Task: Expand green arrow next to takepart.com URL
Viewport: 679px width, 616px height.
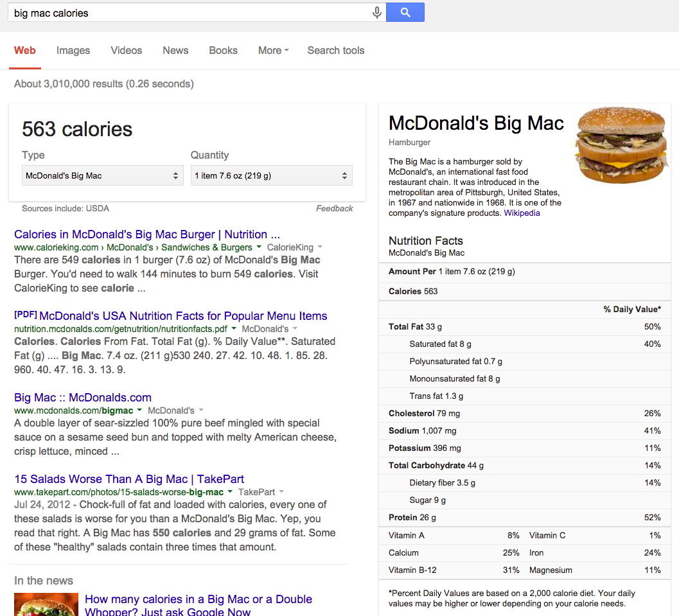Action: tap(230, 492)
